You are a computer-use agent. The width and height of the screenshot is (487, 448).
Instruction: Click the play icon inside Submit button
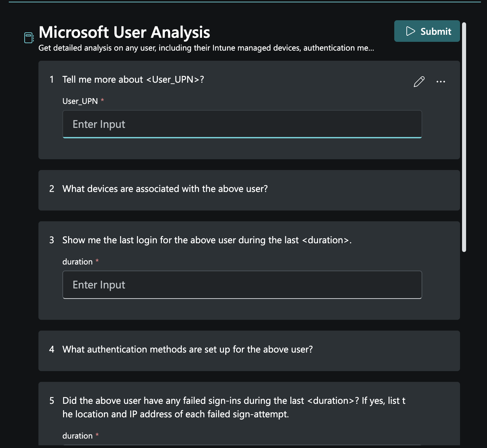[x=410, y=31]
